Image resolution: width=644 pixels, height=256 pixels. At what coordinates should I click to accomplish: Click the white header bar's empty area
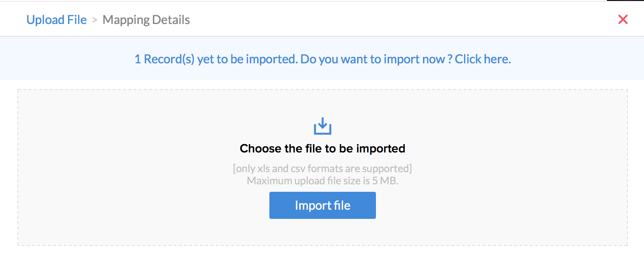coord(393,20)
